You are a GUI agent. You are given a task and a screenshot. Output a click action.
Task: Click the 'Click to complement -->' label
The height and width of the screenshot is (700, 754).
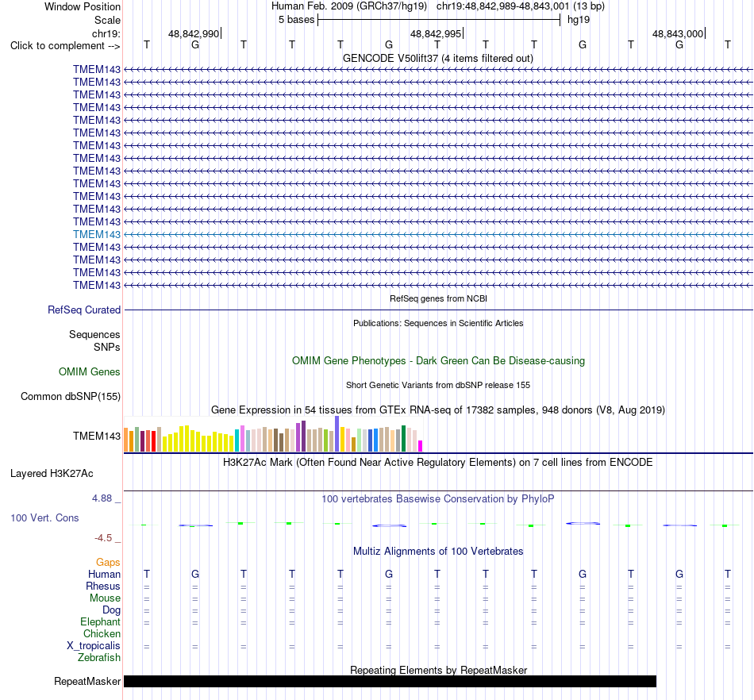pyautogui.click(x=65, y=46)
